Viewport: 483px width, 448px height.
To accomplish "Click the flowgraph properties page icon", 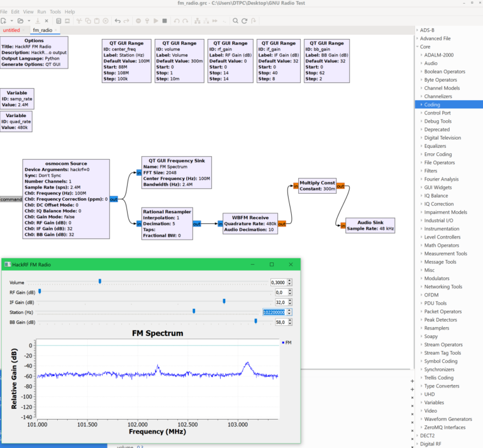I will [x=58, y=21].
